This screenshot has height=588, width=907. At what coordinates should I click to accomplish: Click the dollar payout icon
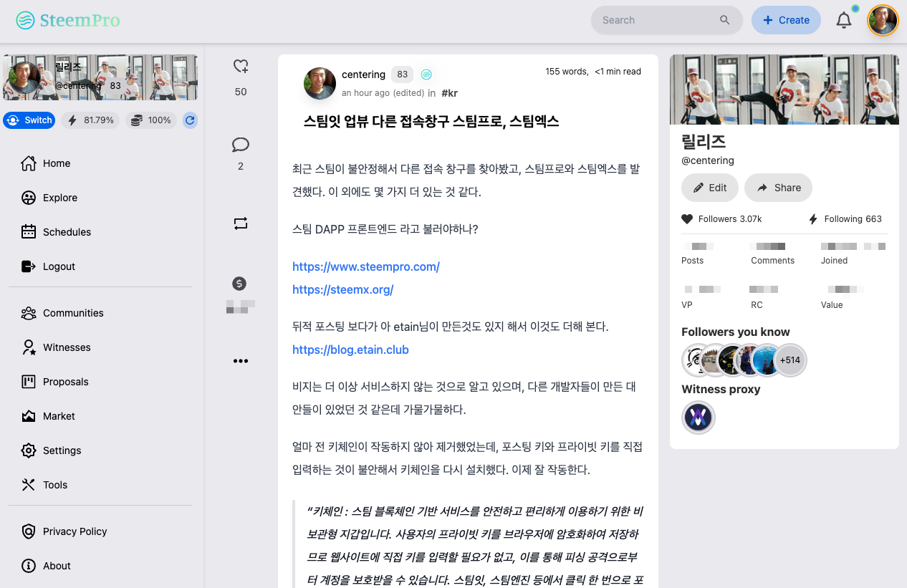(240, 284)
